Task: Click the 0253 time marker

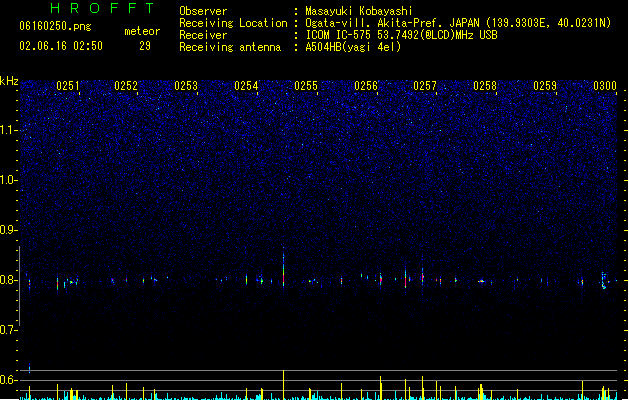Action: point(186,86)
